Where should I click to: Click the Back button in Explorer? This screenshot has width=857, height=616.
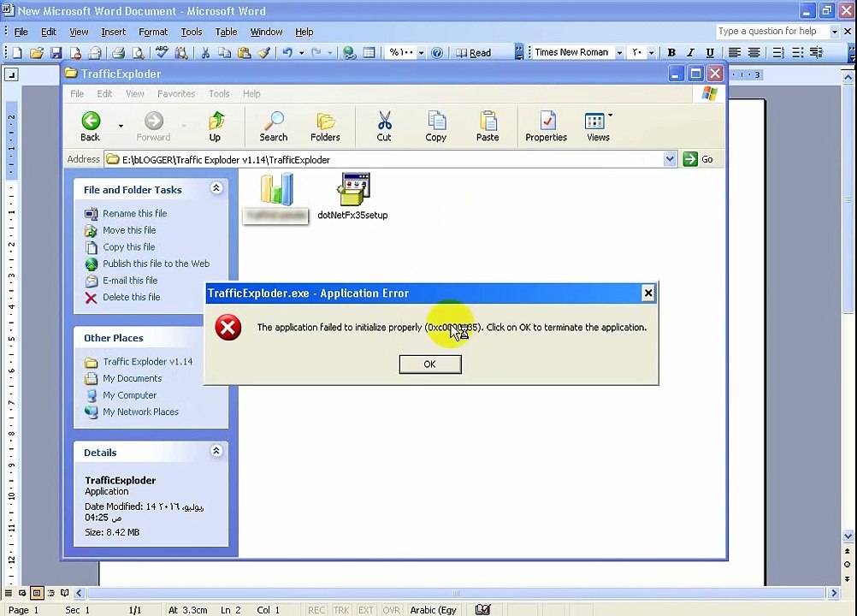point(91,127)
